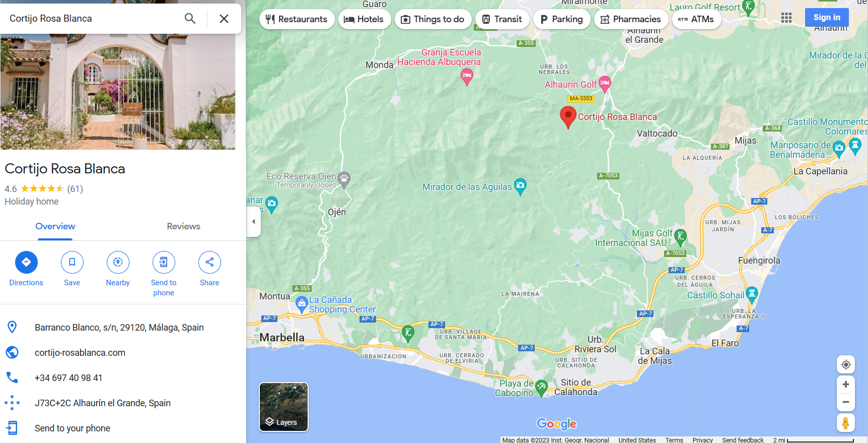The image size is (868, 443).
Task: Open the (61) reviews count link
Action: [75, 189]
